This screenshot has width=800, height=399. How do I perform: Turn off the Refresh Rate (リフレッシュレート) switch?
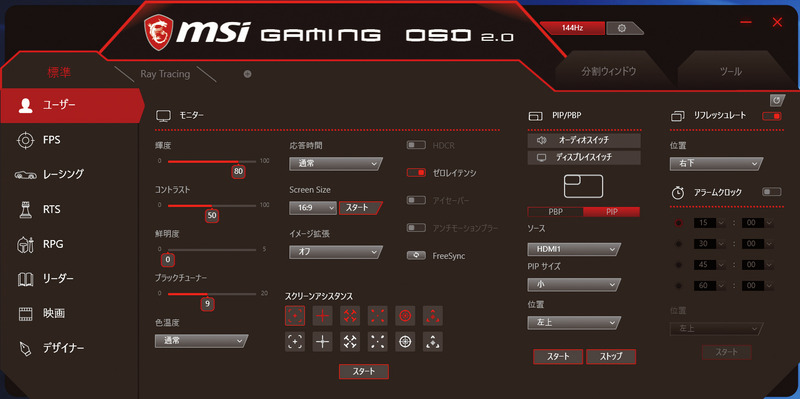coord(771,116)
